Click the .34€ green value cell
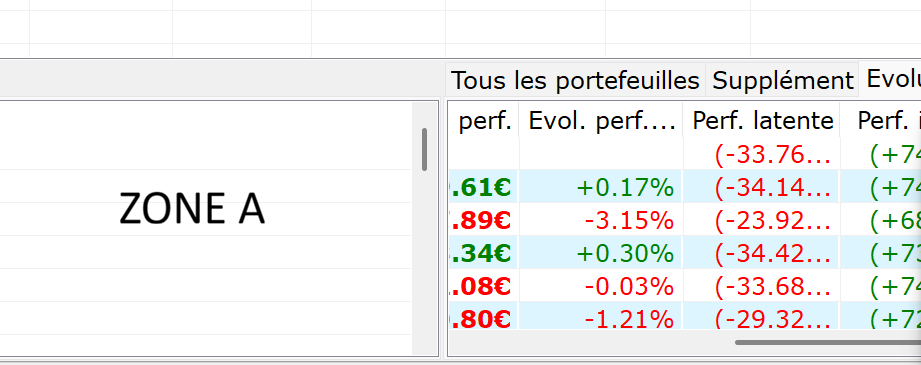 (483, 253)
